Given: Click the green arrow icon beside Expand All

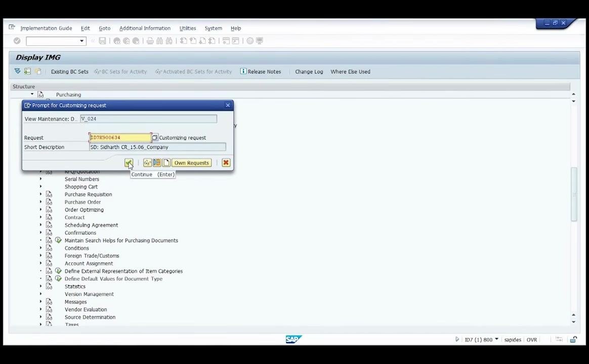Looking at the screenshot, I should [27, 71].
